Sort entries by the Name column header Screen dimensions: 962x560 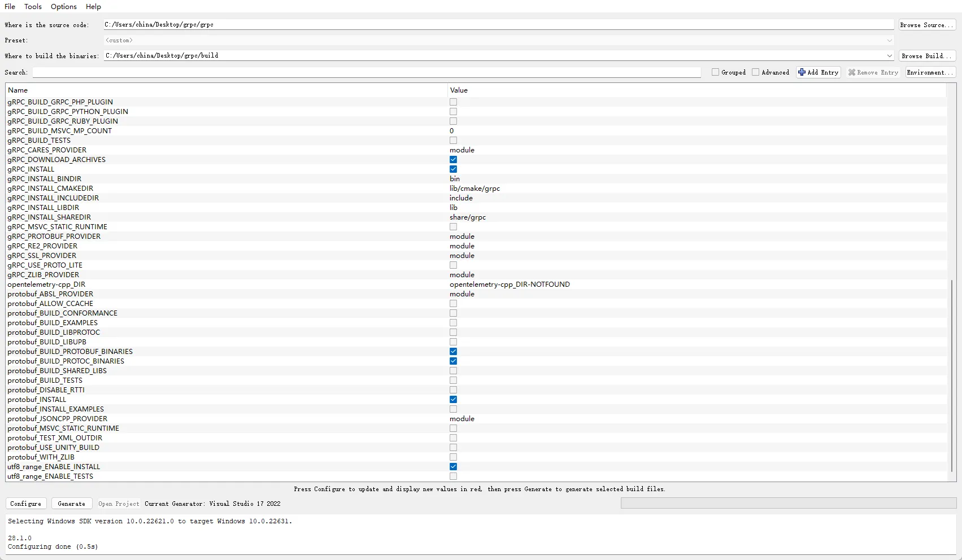click(x=227, y=90)
